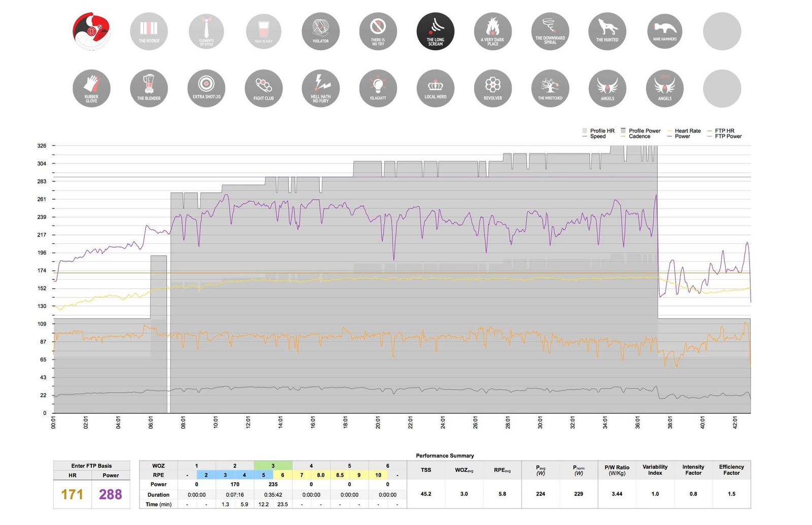Hide Profile Power in the legend

644,131
